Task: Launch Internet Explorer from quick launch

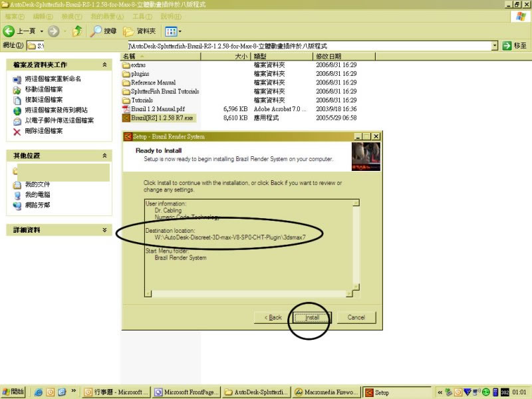Action: 39,392
